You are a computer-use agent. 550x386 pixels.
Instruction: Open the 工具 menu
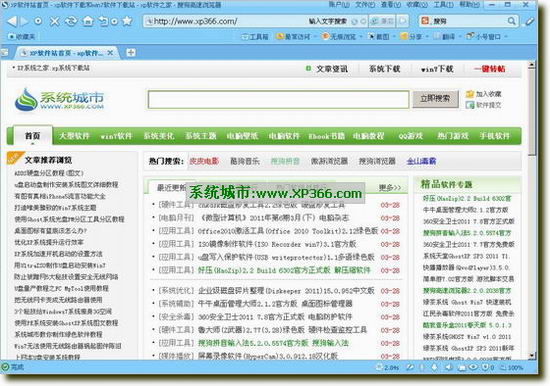click(x=443, y=5)
